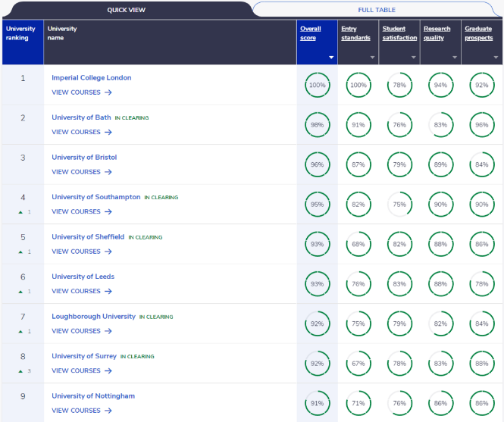The height and width of the screenshot is (422, 504).
Task: View courses for University of Nottingham
Action: click(82, 411)
